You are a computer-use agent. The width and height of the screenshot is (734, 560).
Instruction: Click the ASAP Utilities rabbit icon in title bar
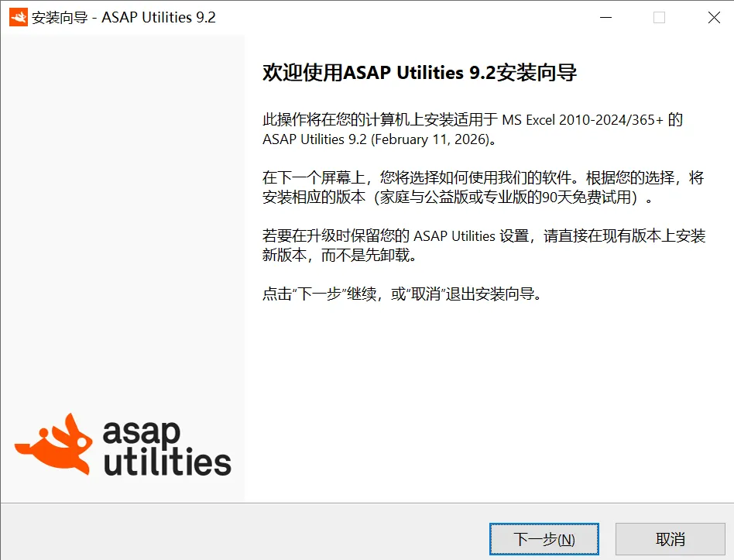(x=19, y=17)
